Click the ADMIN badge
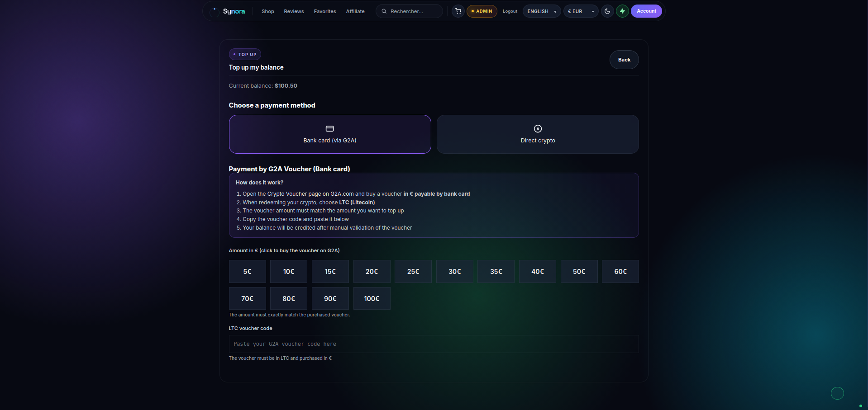The height and width of the screenshot is (410, 868). pyautogui.click(x=482, y=11)
